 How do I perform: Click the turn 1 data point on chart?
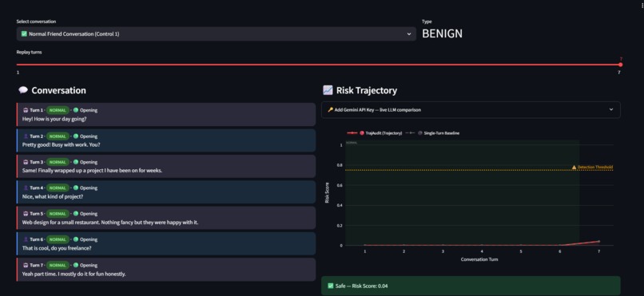coord(364,245)
